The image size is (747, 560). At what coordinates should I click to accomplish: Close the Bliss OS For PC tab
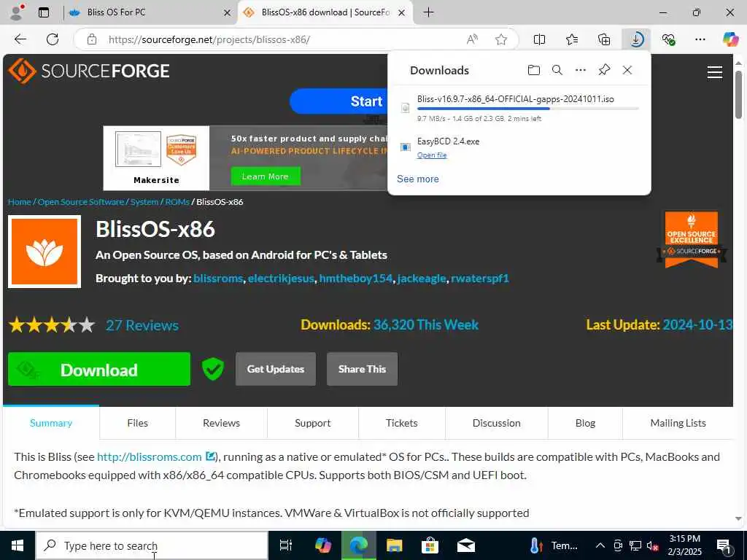(x=228, y=13)
